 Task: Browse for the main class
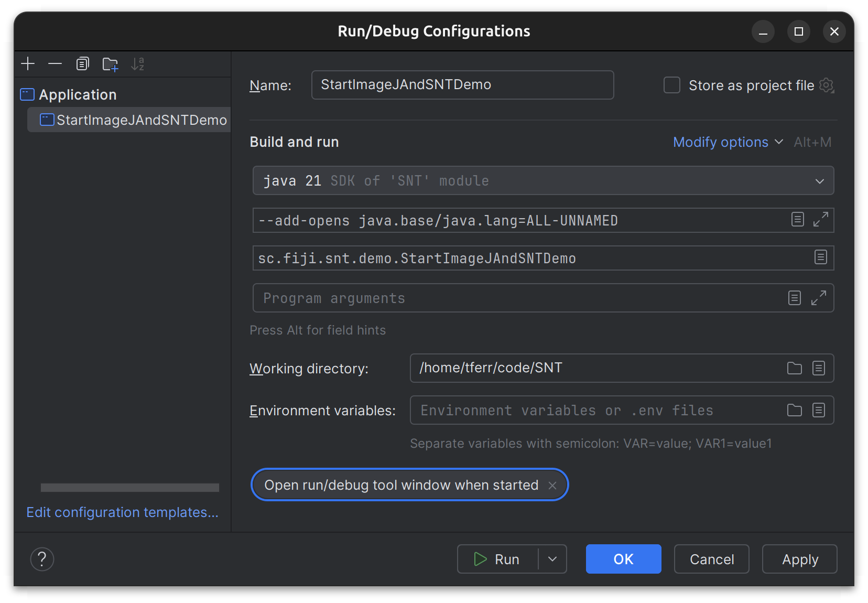820,257
